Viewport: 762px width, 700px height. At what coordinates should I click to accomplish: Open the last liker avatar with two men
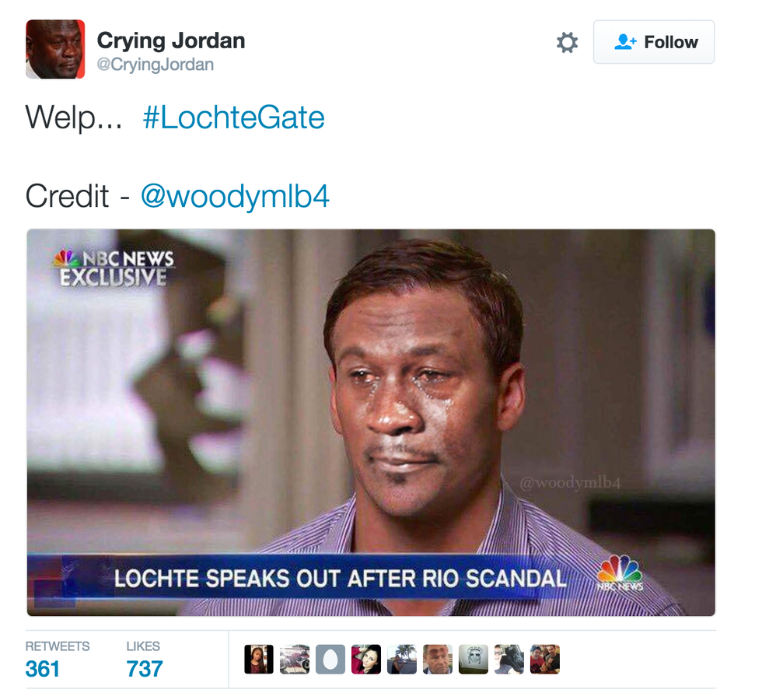point(545,660)
